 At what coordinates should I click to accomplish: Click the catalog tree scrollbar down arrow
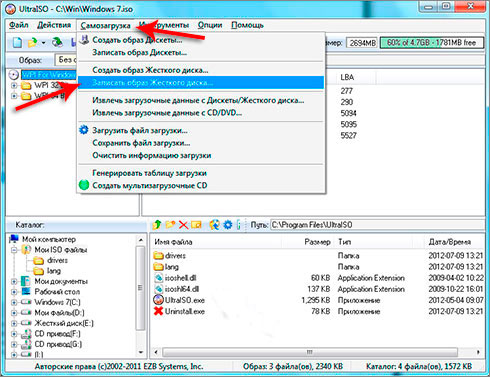click(x=141, y=352)
